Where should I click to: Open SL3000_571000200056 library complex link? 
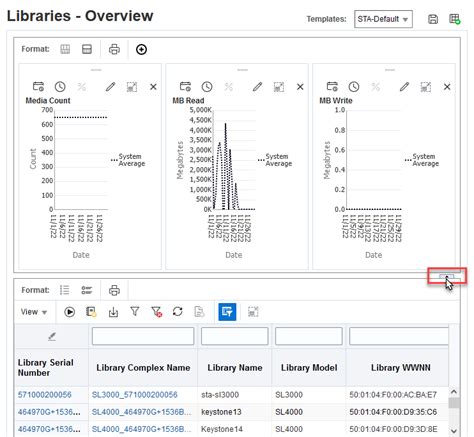pyautogui.click(x=135, y=395)
